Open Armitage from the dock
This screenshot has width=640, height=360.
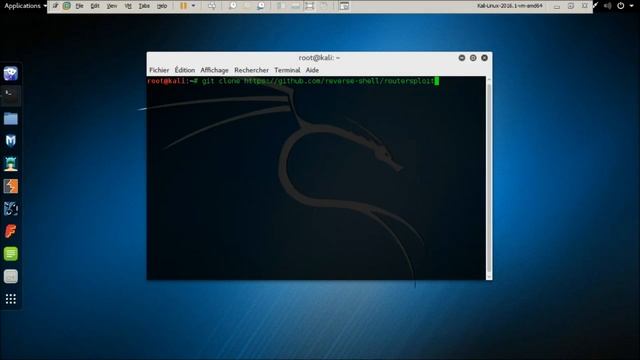click(11, 164)
